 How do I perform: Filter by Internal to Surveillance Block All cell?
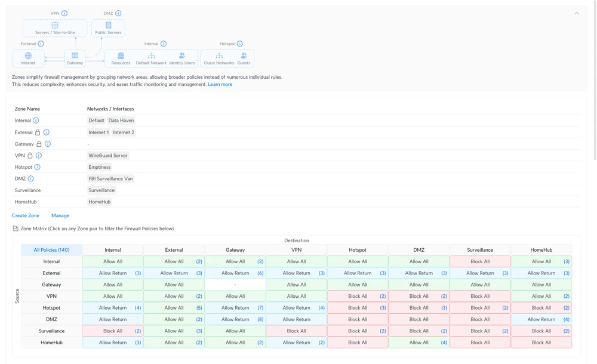[480, 261]
